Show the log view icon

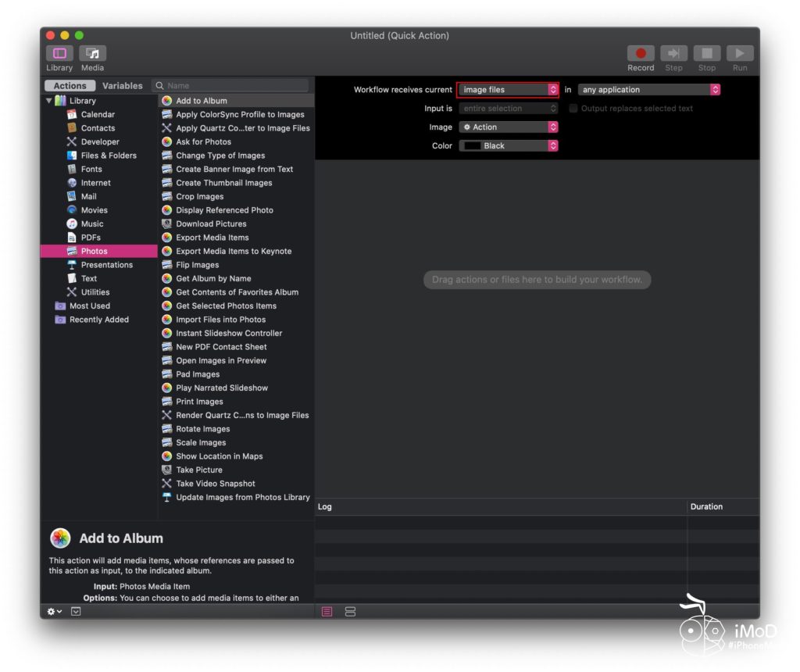tap(327, 611)
